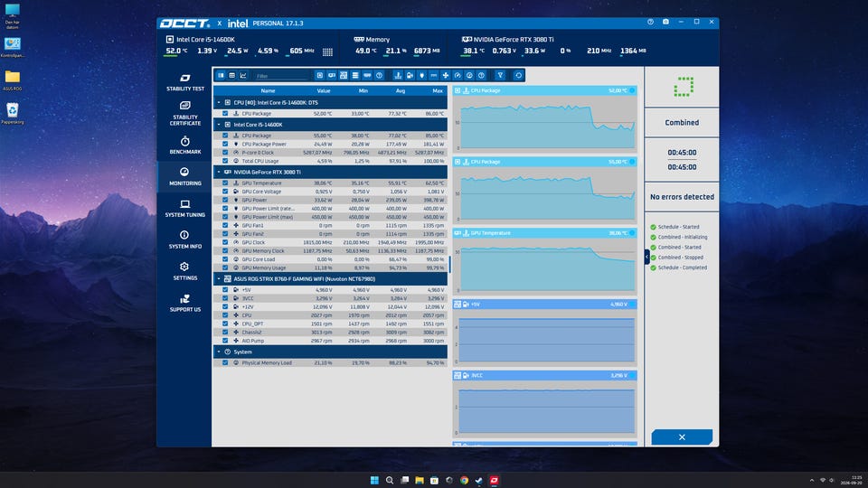The width and height of the screenshot is (868, 488).
Task: Click graph icon in +5V chart header
Action: tap(467, 305)
